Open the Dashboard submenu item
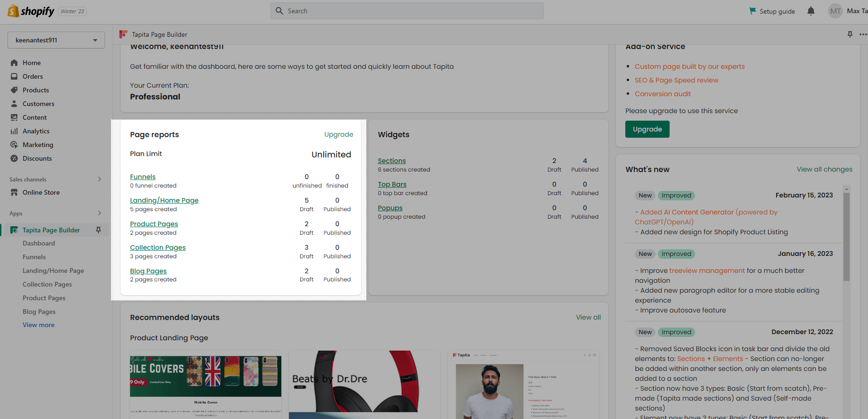 pyautogui.click(x=39, y=243)
